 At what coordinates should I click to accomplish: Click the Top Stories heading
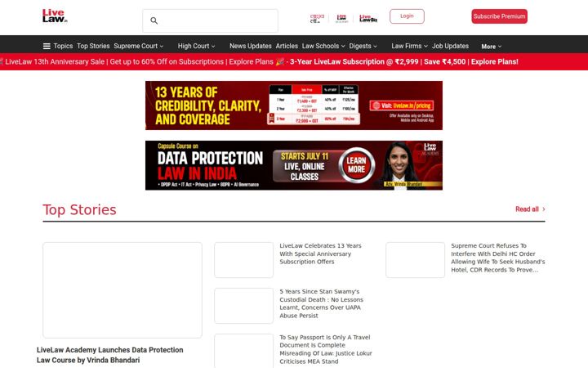pyautogui.click(x=79, y=210)
